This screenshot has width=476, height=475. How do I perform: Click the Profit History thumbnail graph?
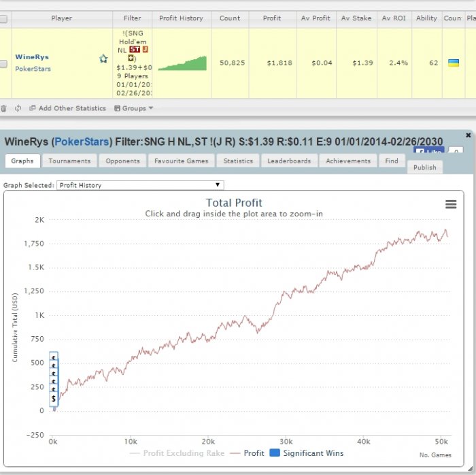pos(182,63)
